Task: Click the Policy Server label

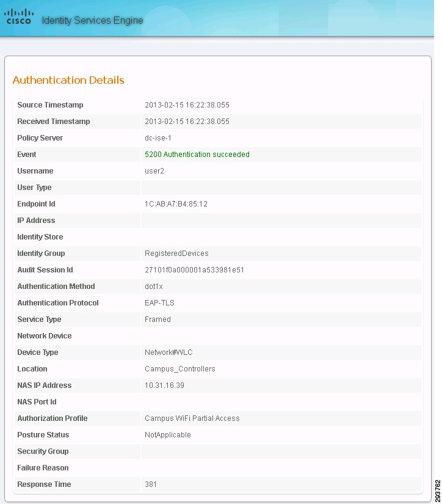Action: point(40,138)
